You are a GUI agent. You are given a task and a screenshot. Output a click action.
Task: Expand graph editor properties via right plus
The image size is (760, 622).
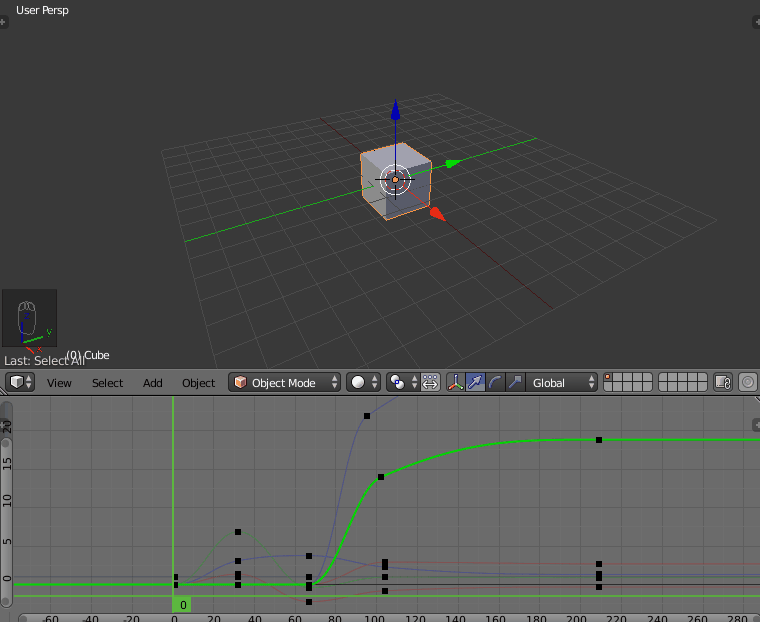coord(756,425)
